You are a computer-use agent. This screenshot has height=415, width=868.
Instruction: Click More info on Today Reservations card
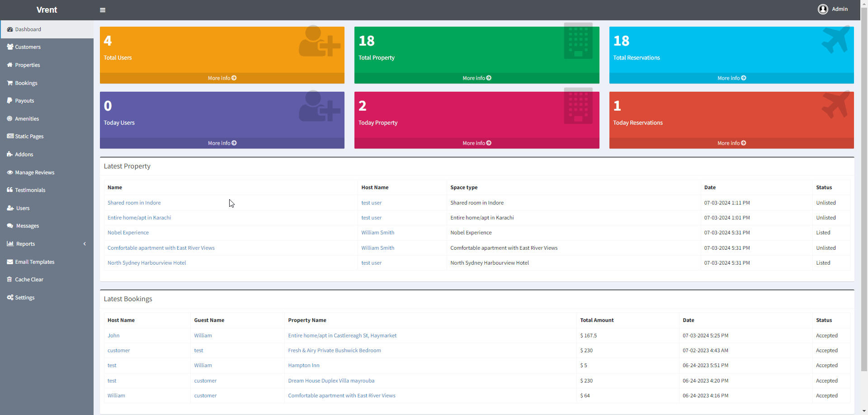coord(731,143)
